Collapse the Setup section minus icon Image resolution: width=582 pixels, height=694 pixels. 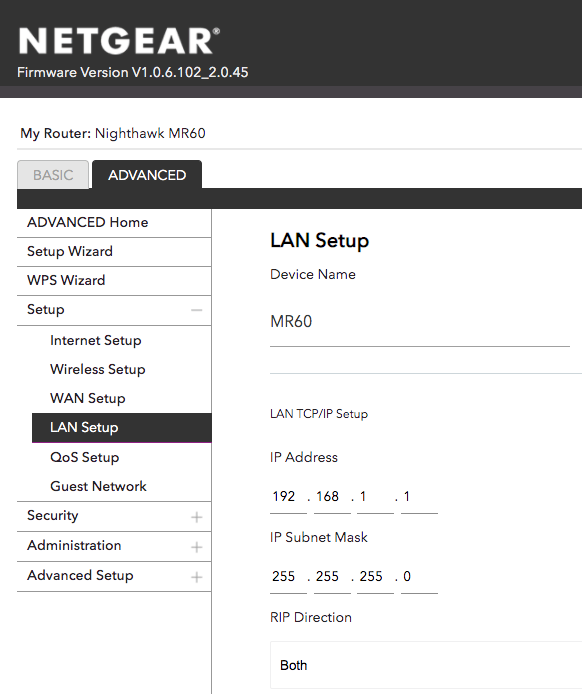(197, 310)
